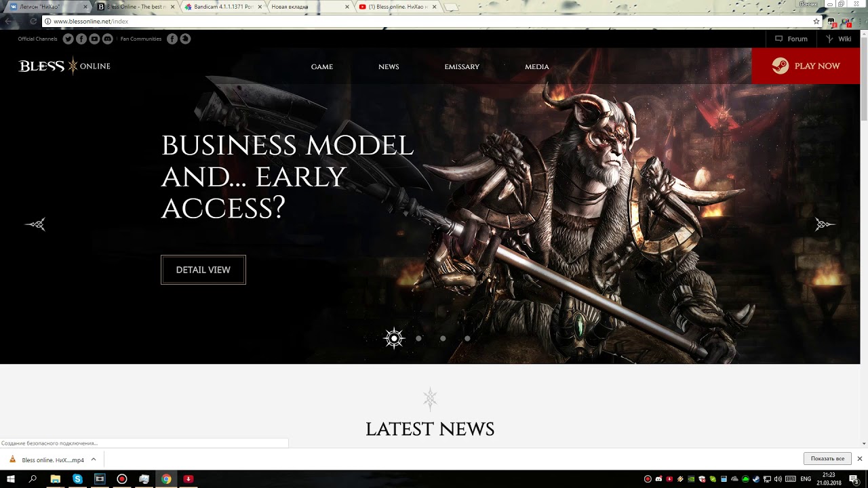Open the Emissary menu
The image size is (868, 488).
pos(462,66)
